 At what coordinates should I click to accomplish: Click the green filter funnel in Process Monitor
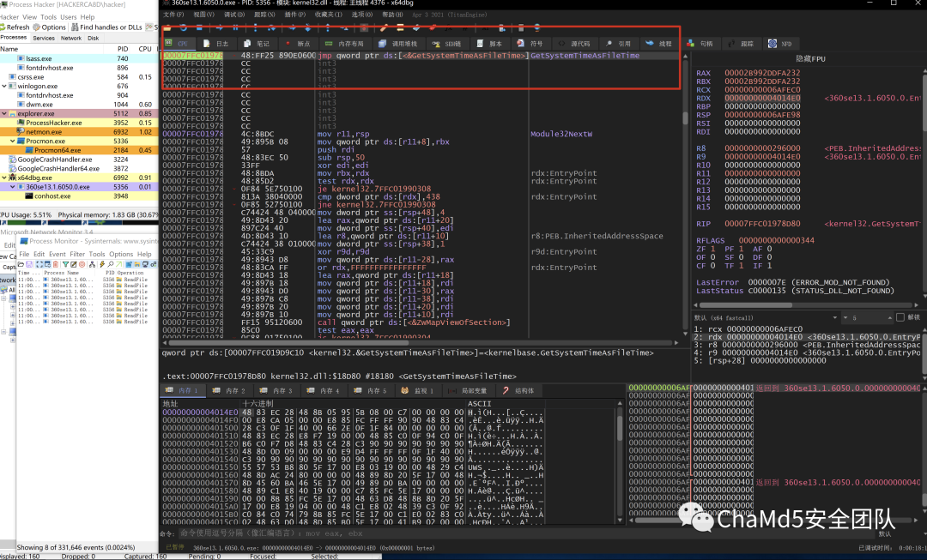65,264
